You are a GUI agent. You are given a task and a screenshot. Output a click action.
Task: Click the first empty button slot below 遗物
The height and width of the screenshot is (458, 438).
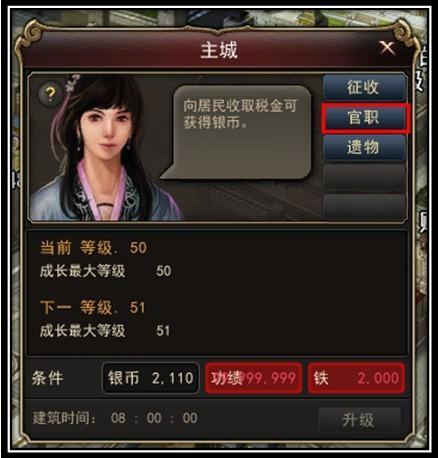point(364,177)
